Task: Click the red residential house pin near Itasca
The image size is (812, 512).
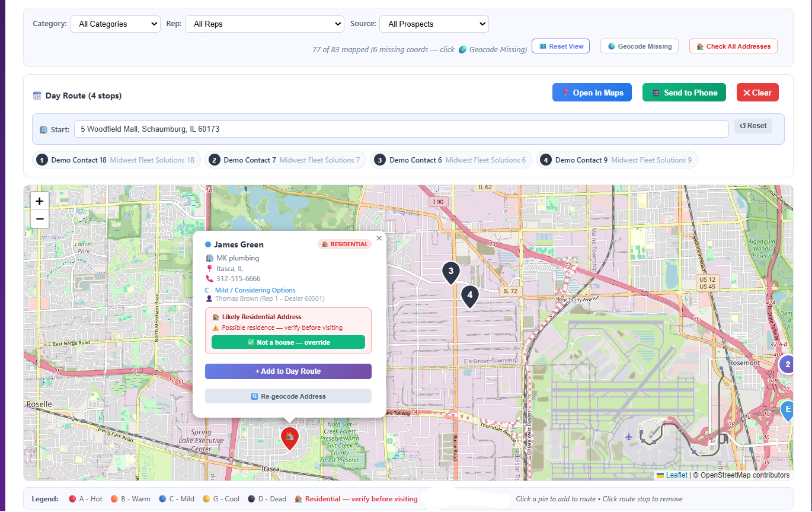Action: coord(289,438)
